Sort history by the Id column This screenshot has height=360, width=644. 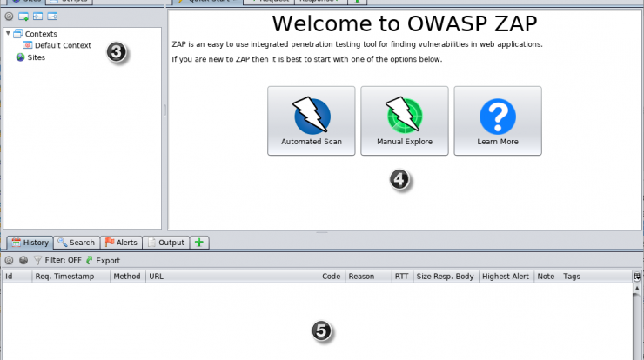(17, 277)
